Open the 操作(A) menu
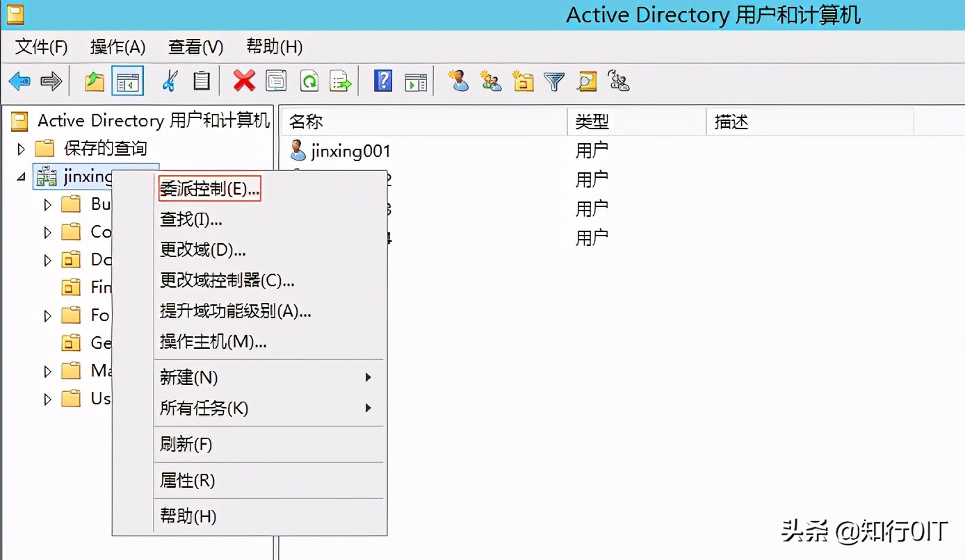The image size is (965, 560). tap(117, 47)
